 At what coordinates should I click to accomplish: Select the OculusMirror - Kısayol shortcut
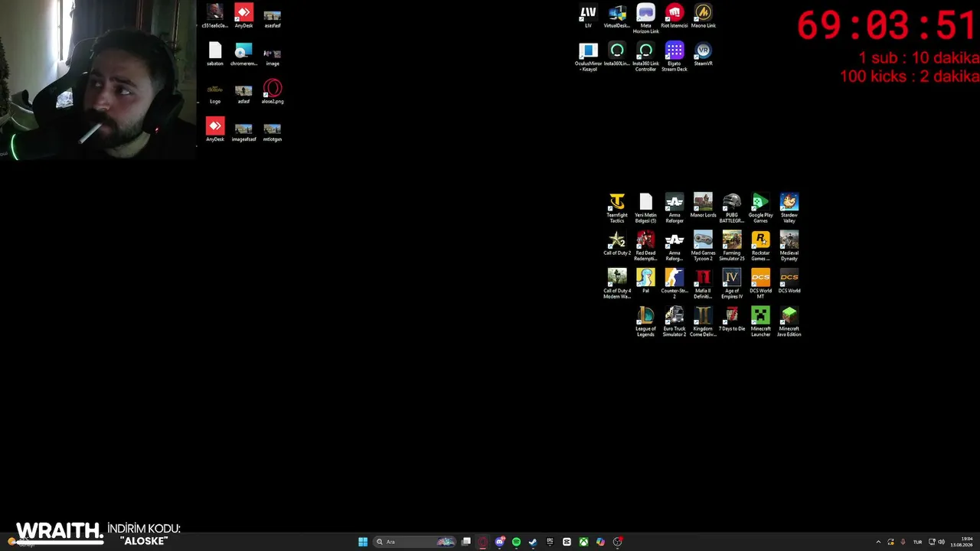588,57
